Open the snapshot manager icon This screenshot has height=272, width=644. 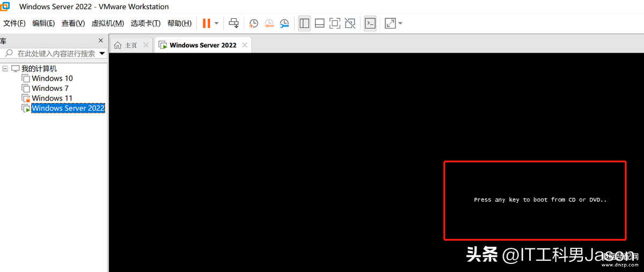click(284, 23)
